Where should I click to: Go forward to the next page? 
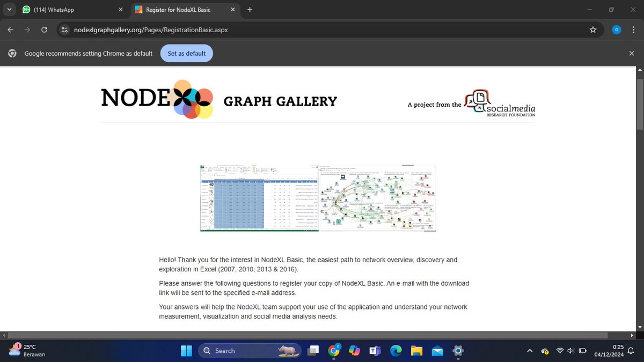point(27,30)
